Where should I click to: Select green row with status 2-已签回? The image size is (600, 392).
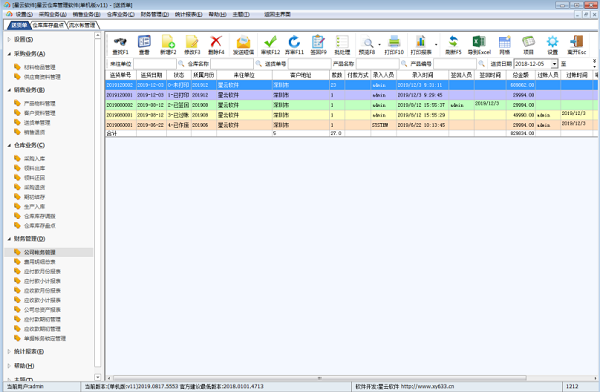pyautogui.click(x=352, y=105)
